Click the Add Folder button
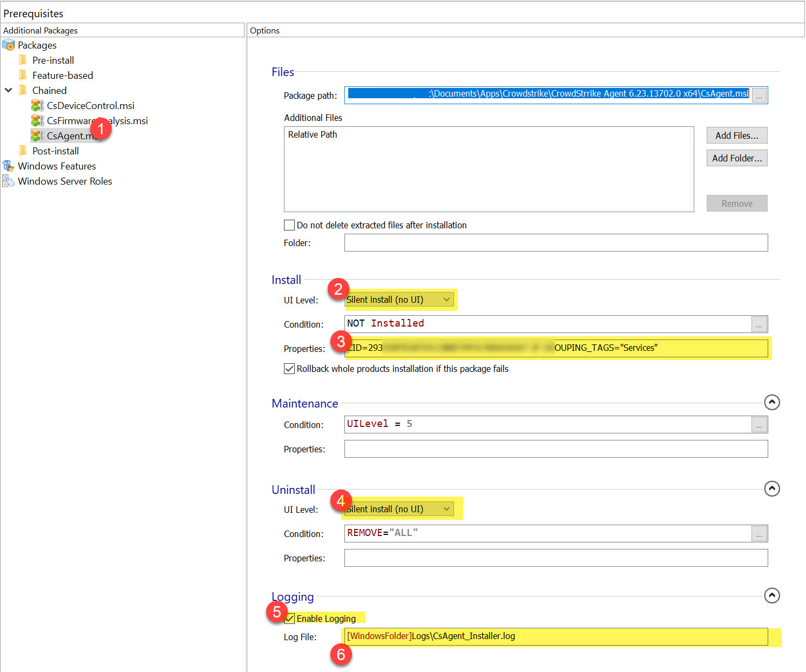This screenshot has width=806, height=672. (x=737, y=158)
